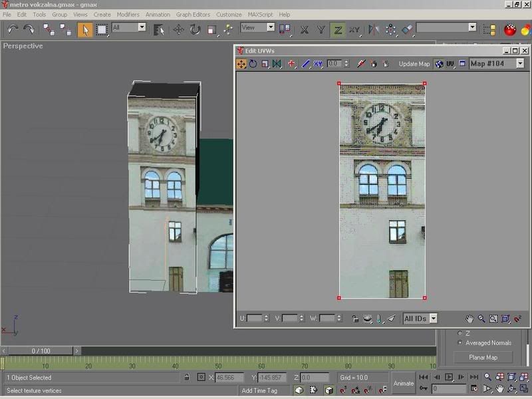Open the Map #104 texture dropdown
The height and width of the screenshot is (399, 532).
520,64
